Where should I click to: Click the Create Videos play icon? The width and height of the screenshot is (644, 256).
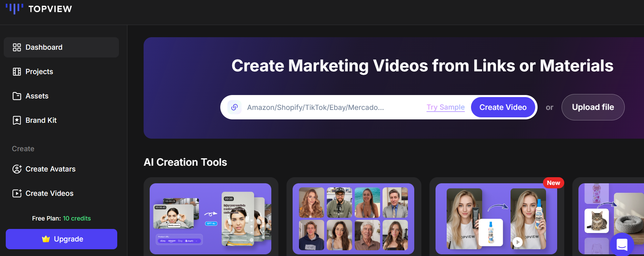click(x=17, y=193)
